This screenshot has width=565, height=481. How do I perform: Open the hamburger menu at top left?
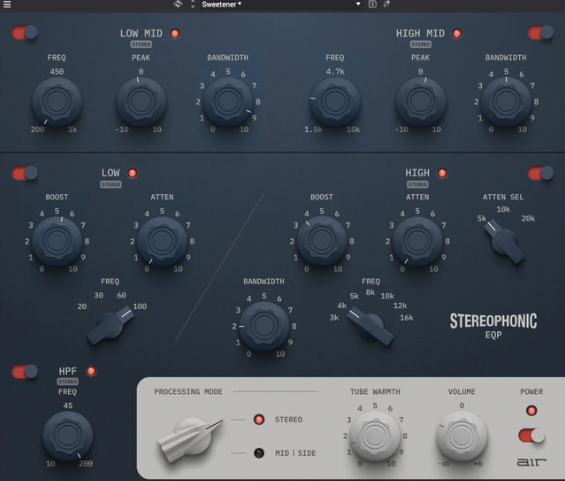(x=7, y=4)
